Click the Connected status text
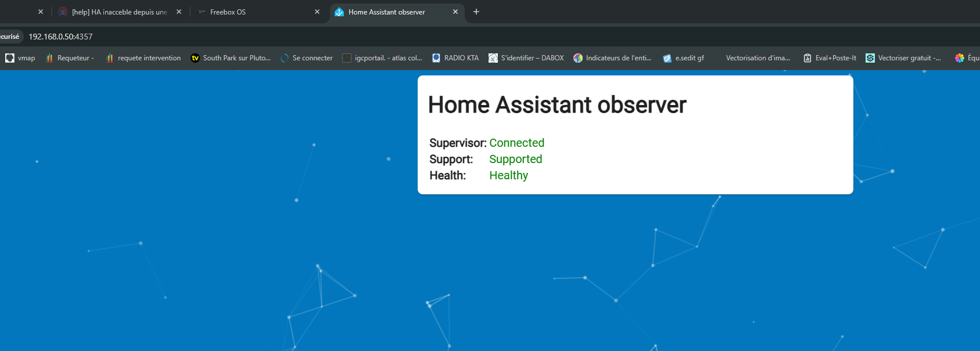The height and width of the screenshot is (351, 980). click(x=517, y=143)
